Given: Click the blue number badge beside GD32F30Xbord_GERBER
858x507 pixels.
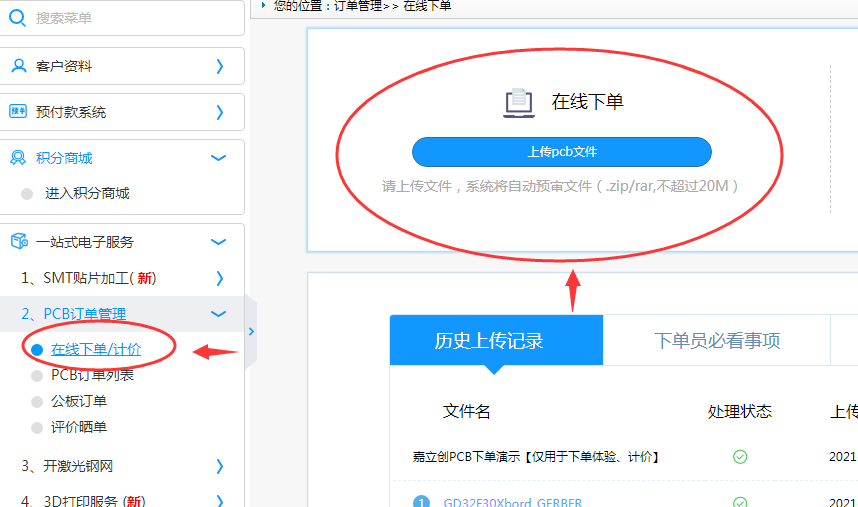Looking at the screenshot, I should click(421, 502).
